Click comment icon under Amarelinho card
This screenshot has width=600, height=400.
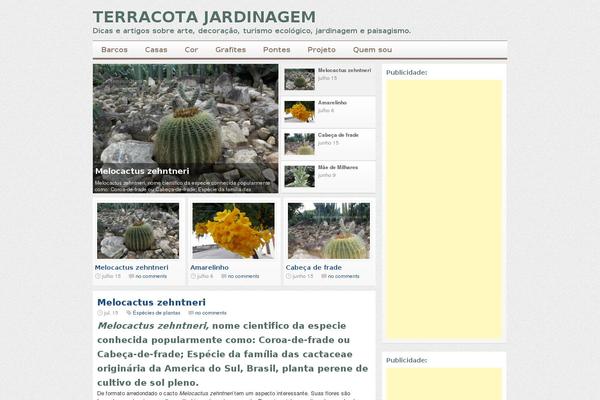click(224, 276)
